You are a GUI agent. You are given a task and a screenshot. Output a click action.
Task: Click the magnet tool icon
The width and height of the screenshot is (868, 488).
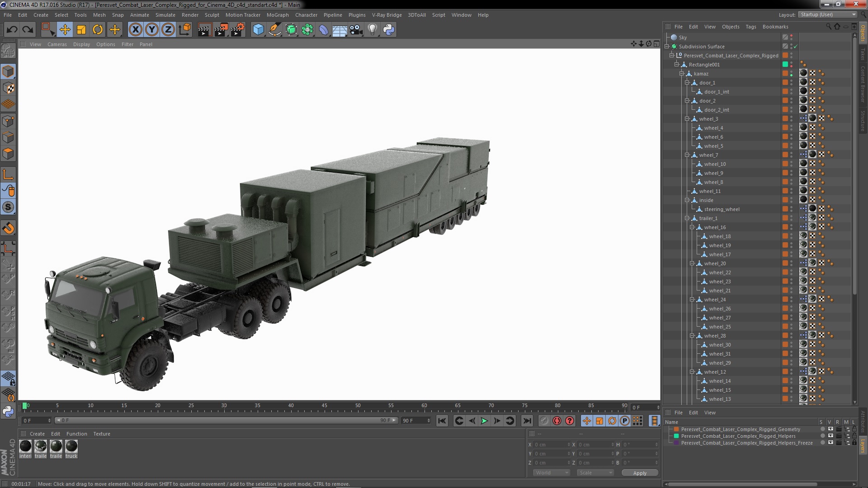click(x=8, y=229)
